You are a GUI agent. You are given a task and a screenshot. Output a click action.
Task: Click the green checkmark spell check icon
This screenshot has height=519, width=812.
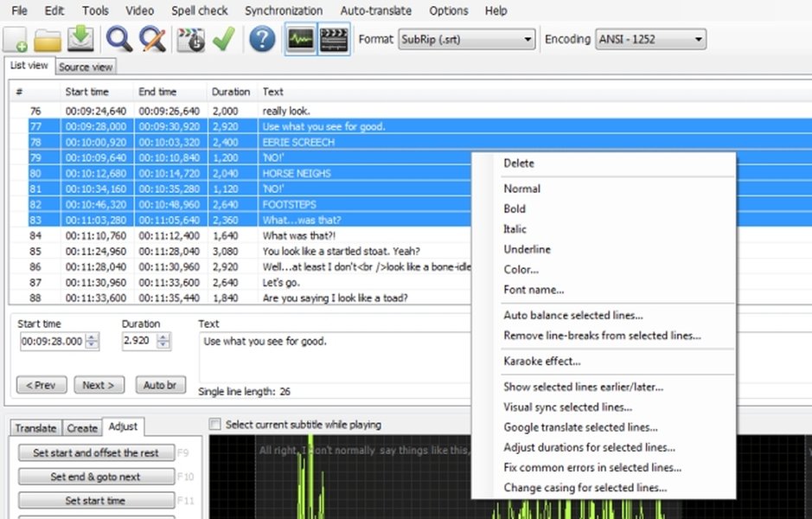point(224,40)
